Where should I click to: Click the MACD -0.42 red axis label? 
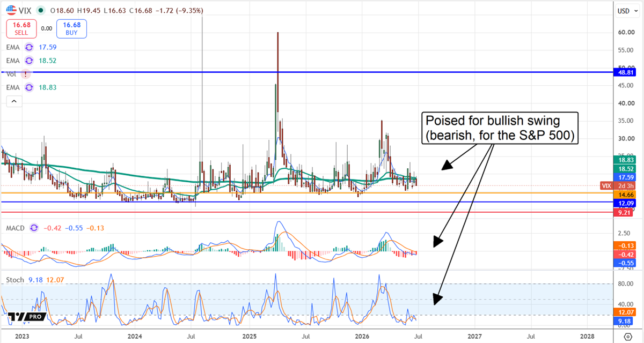tap(624, 255)
